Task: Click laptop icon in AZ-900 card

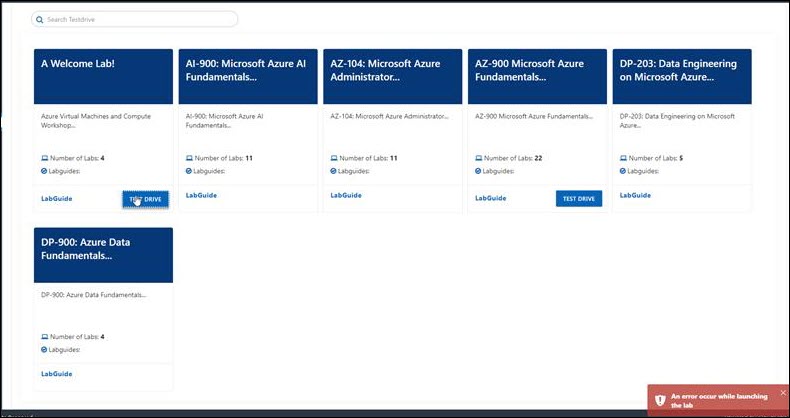Action: point(478,158)
